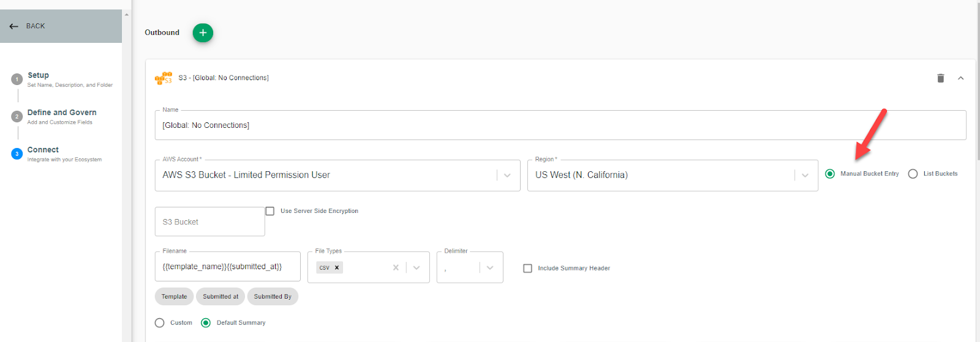Select List Buckets radio button

pyautogui.click(x=913, y=174)
